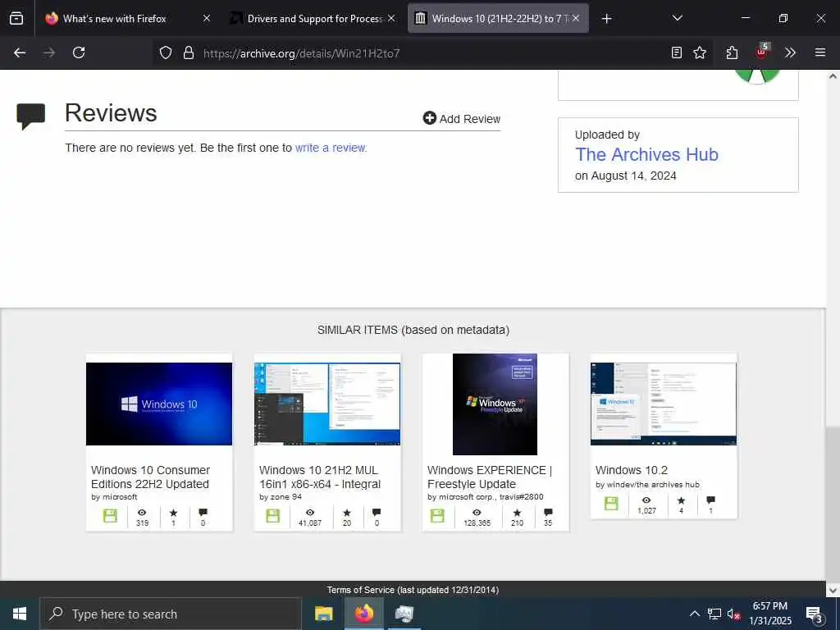The height and width of the screenshot is (630, 840).
Task: Click views eye icon showing 319
Action: point(142,513)
